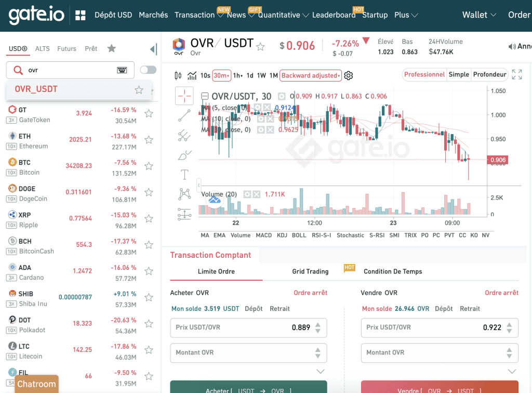Screen dimensions: 532x393
Task: Open the Backward adjusted dropdown
Action: point(311,75)
